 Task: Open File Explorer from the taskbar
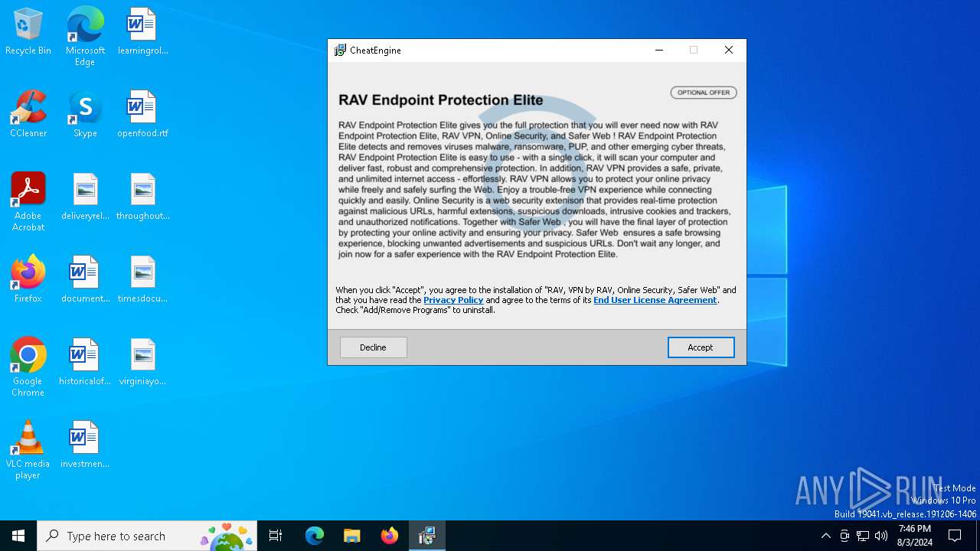point(351,536)
